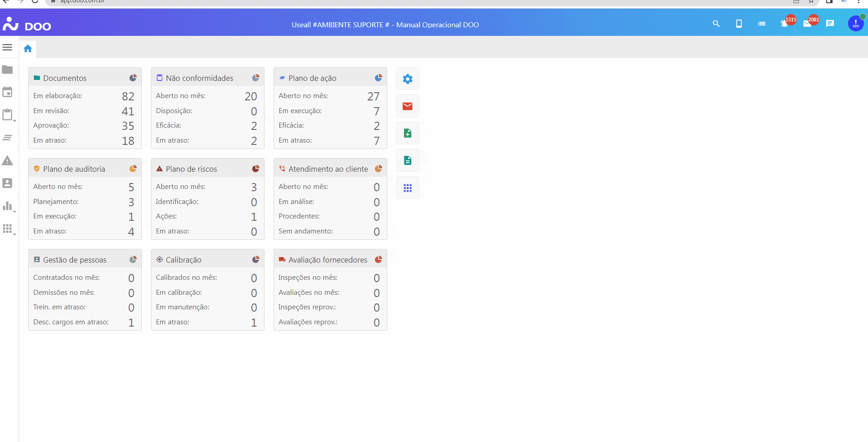Image resolution: width=868 pixels, height=442 pixels.
Task: Open the pie chart on Documentos card
Action: point(133,78)
